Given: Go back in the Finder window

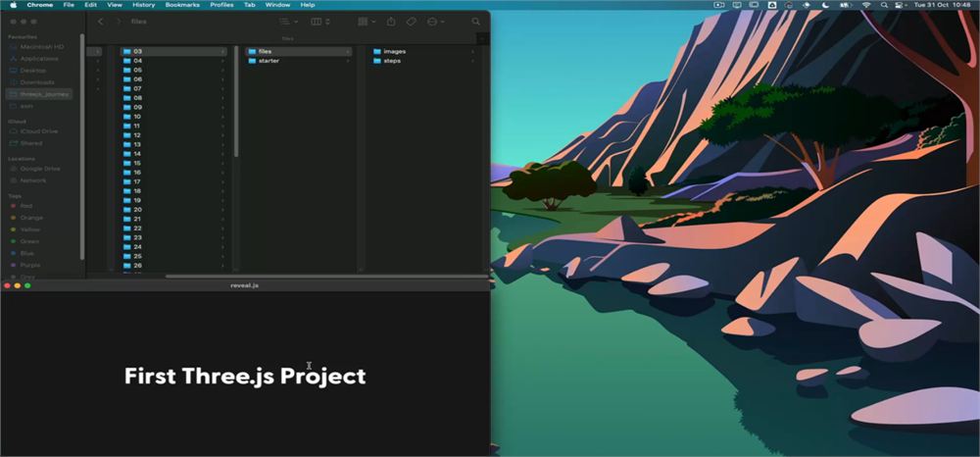Looking at the screenshot, I should click(100, 22).
